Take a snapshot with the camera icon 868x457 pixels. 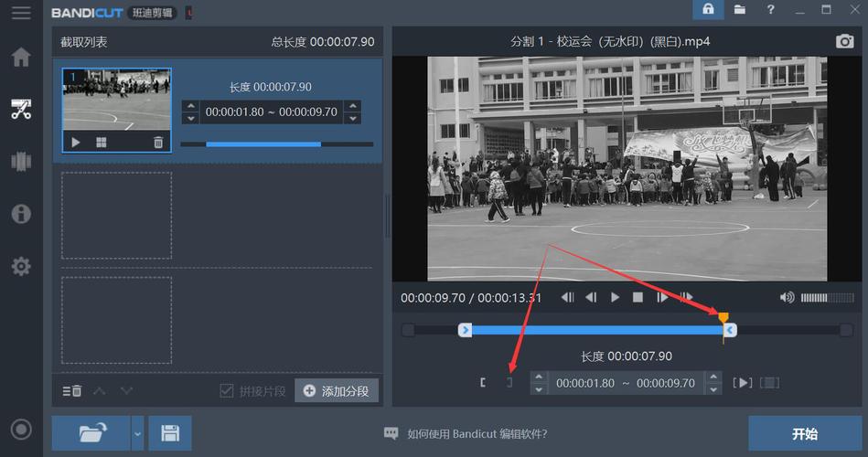(845, 41)
